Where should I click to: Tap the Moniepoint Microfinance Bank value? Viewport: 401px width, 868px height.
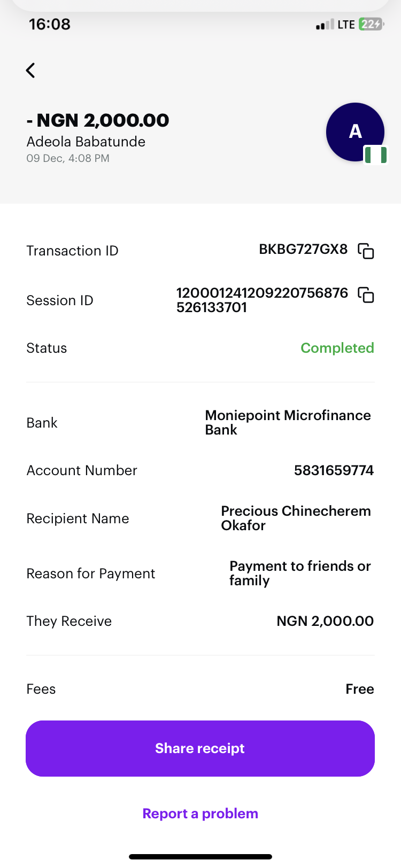click(288, 422)
